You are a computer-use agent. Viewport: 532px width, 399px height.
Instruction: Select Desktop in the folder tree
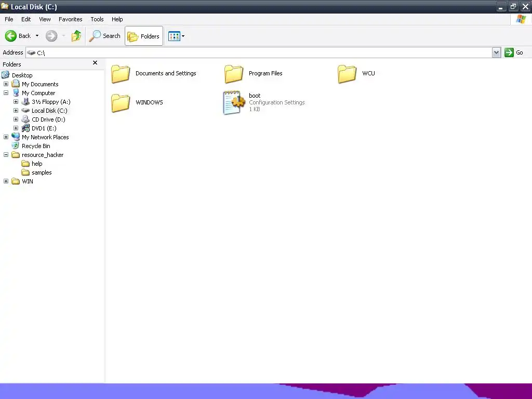tap(22, 75)
